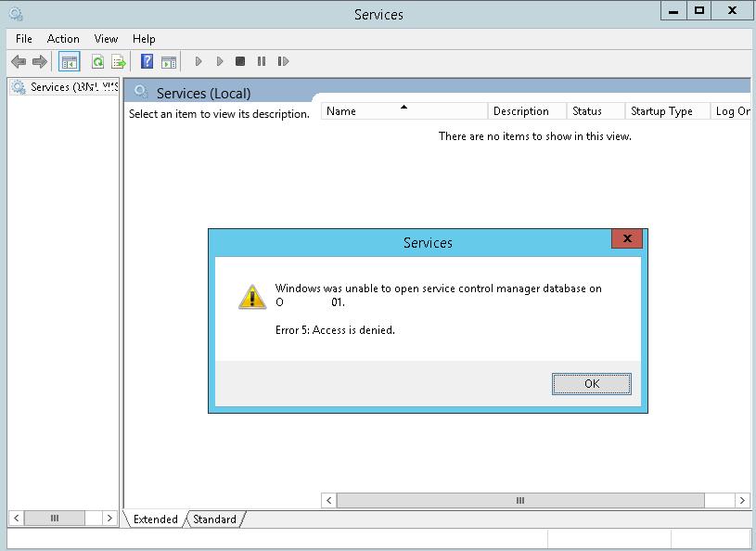Click the Pause Service icon
The image size is (756, 551).
tap(262, 61)
